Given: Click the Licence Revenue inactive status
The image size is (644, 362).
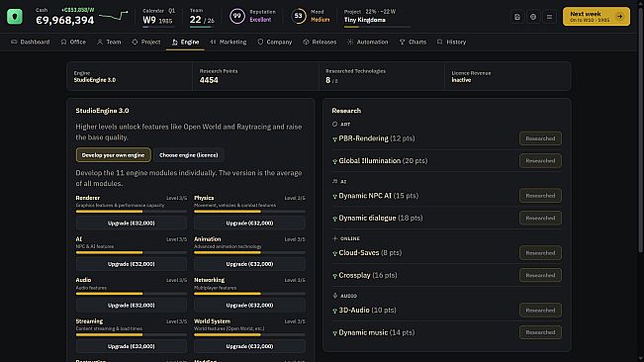Looking at the screenshot, I should [461, 80].
